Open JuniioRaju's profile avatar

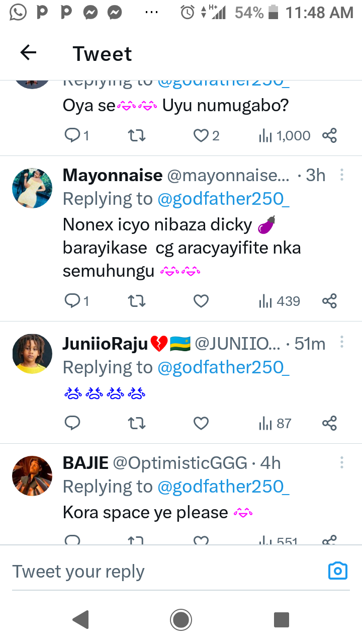pyautogui.click(x=32, y=354)
